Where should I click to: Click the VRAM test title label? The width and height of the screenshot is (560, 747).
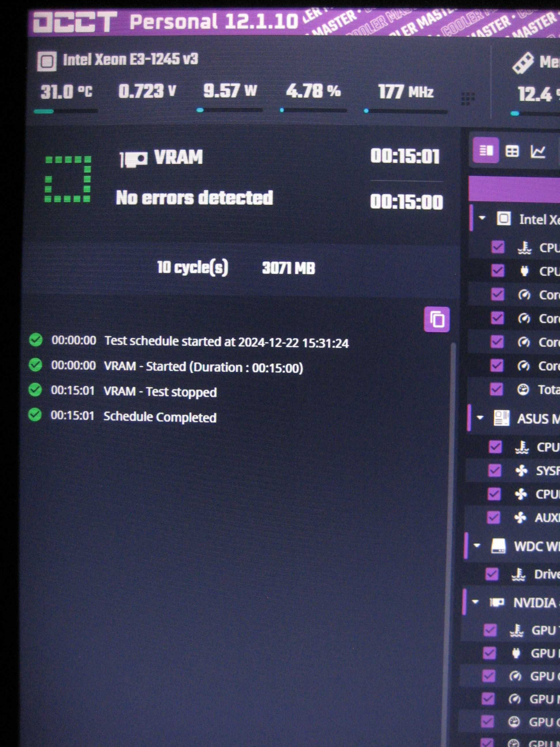point(178,157)
